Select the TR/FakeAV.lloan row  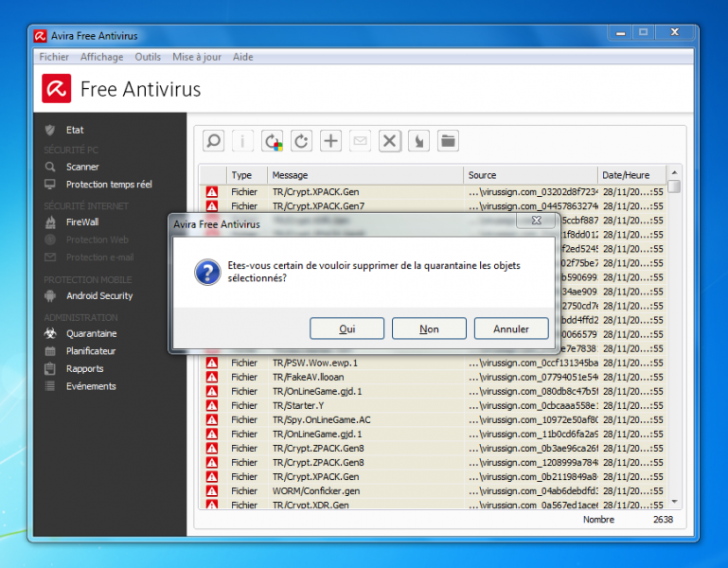tap(434, 377)
